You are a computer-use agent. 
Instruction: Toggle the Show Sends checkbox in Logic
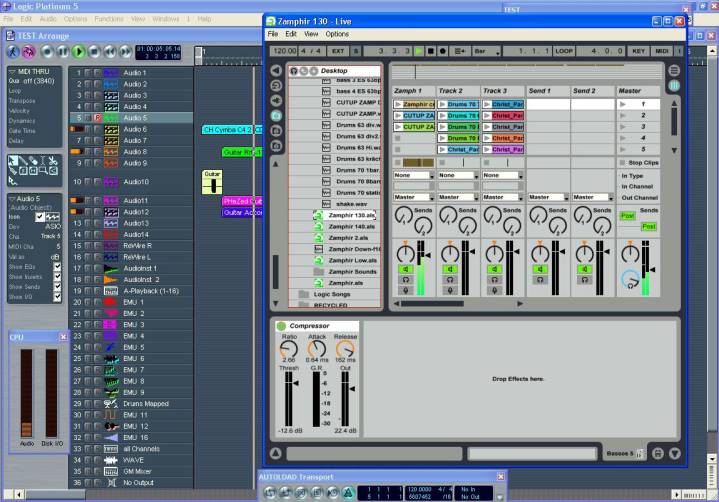pyautogui.click(x=57, y=287)
